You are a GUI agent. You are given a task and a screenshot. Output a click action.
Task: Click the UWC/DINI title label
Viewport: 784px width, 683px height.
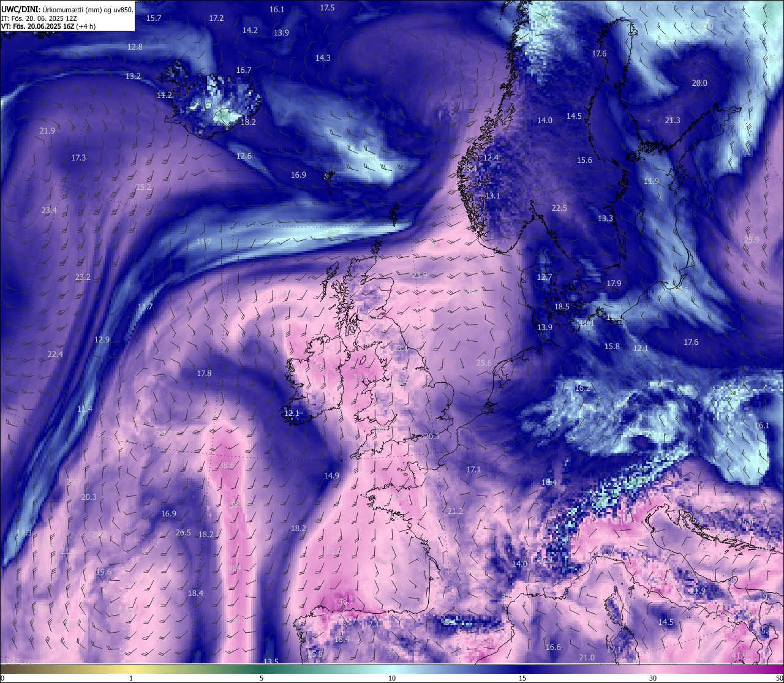click(x=21, y=10)
